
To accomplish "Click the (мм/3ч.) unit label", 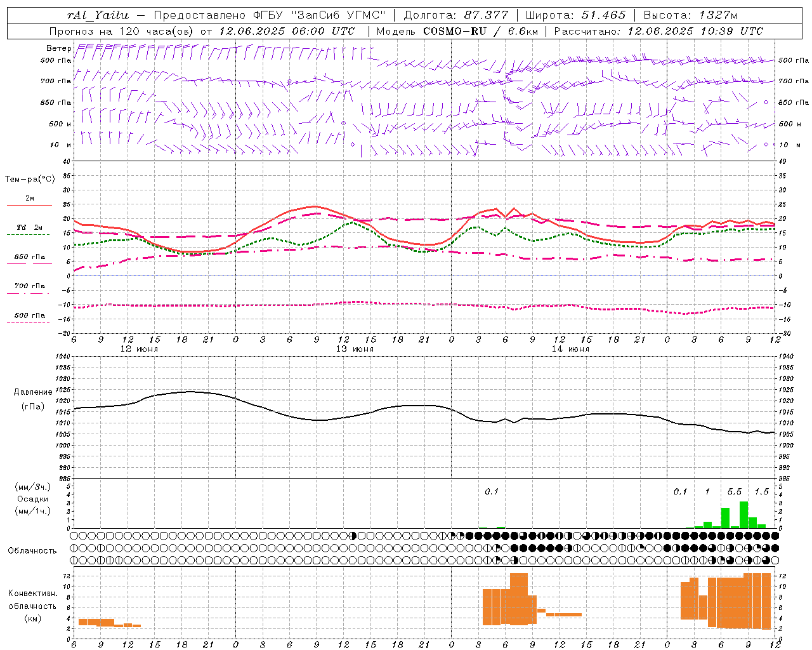I will (33, 487).
